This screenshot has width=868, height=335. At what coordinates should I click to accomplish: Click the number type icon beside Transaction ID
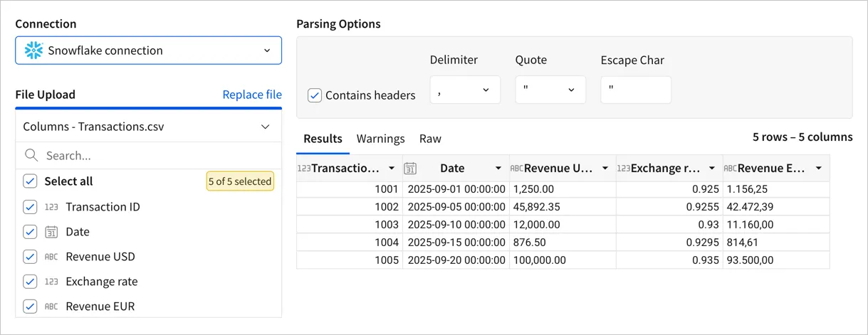51,207
